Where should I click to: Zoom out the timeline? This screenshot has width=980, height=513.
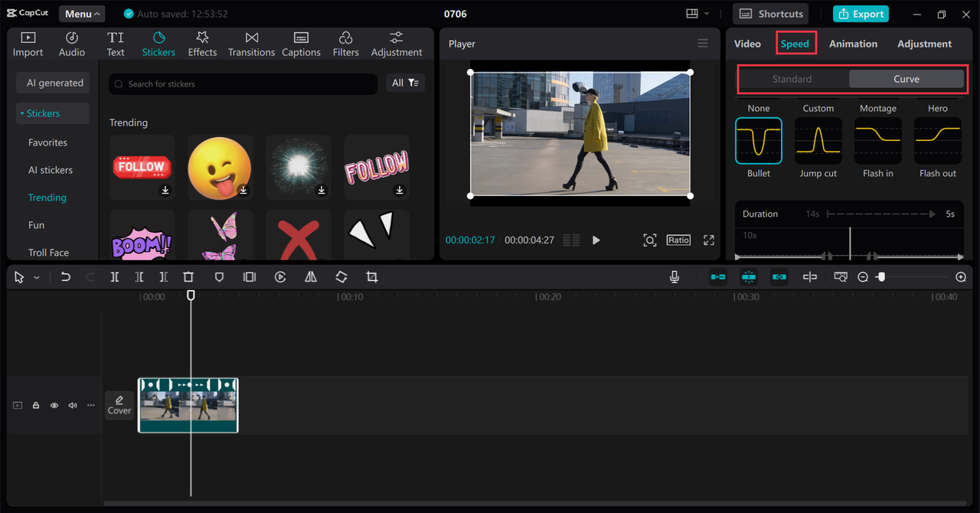click(x=863, y=277)
